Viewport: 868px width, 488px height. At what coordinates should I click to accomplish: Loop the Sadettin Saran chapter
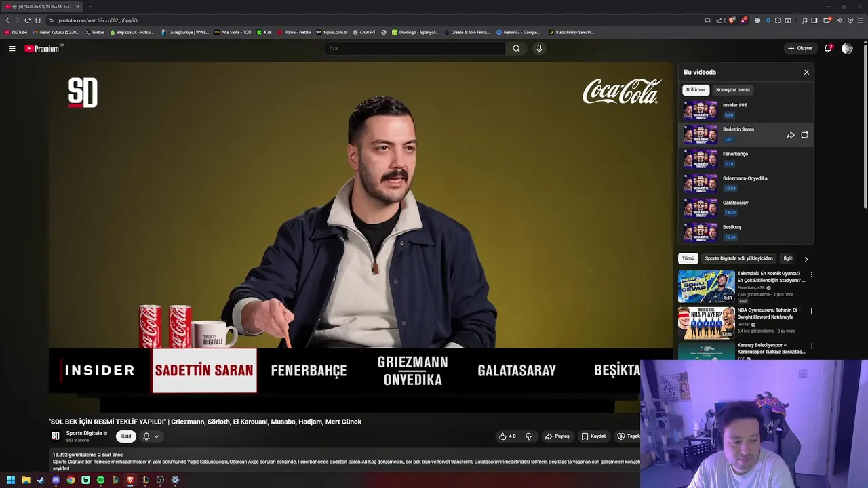click(804, 135)
